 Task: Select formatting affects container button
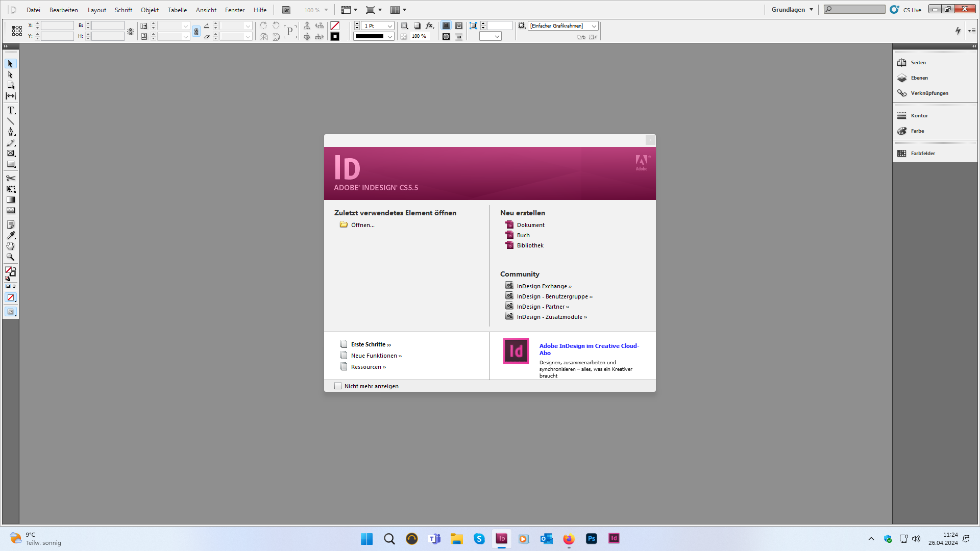[x=8, y=286]
